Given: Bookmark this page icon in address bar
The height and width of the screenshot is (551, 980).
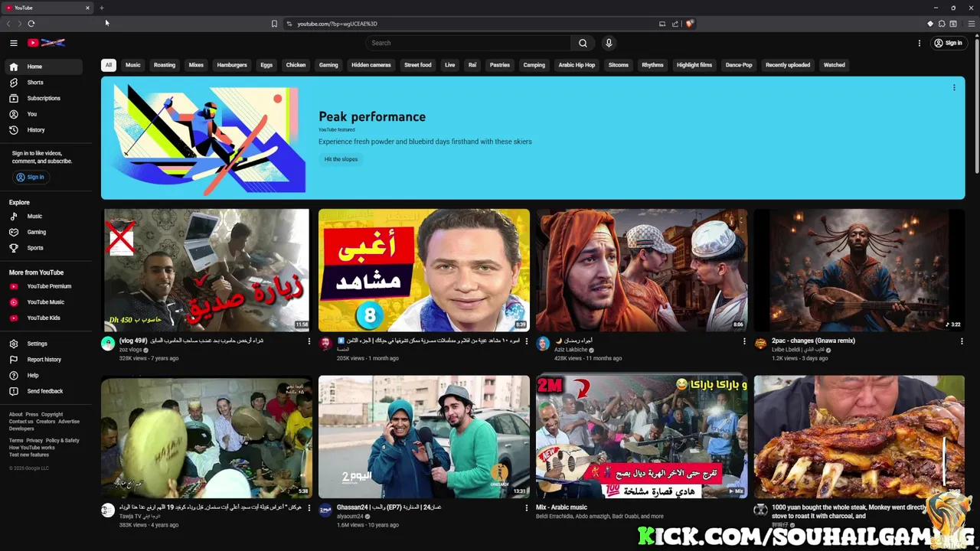Looking at the screenshot, I should click(x=274, y=24).
